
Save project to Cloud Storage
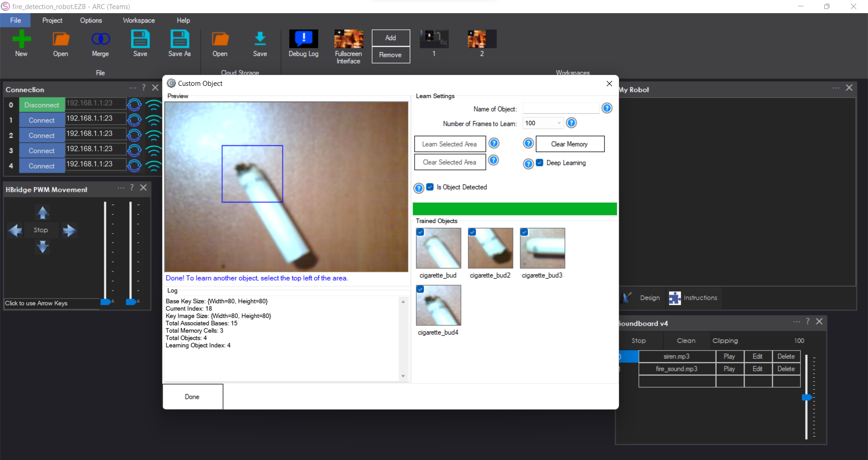260,43
